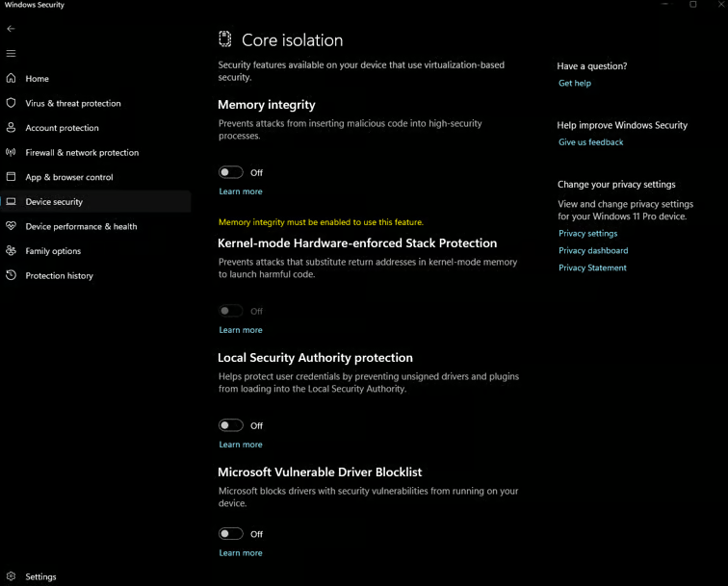728x586 pixels.
Task: Open Device performance & health
Action: coord(95,226)
